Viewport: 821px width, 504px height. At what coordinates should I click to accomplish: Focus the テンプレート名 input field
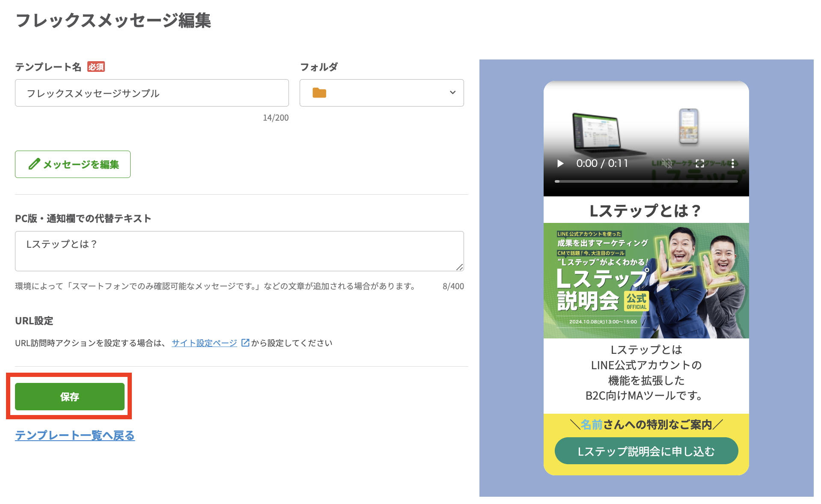point(152,93)
